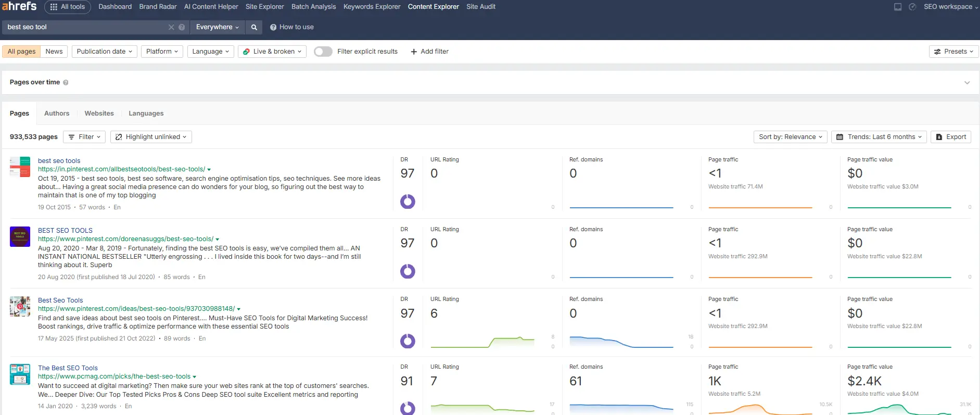Open Presets dropdown
This screenshot has width=980, height=415.
pyautogui.click(x=953, y=52)
